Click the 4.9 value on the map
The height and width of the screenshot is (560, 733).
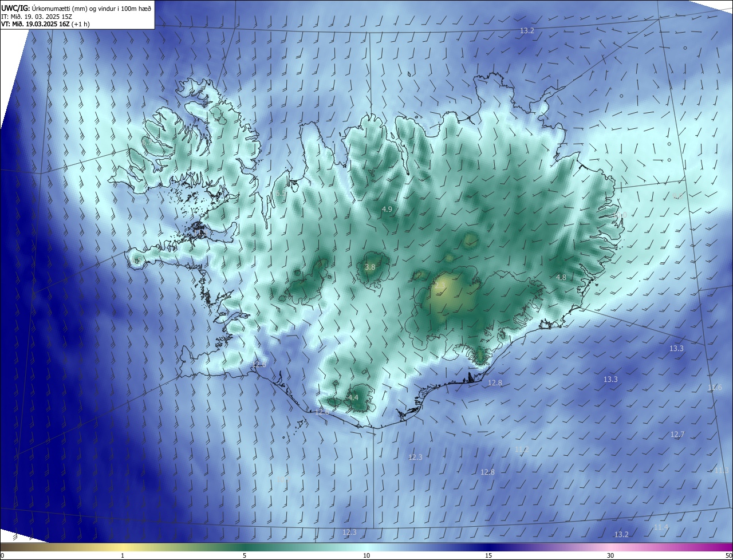[x=387, y=210]
